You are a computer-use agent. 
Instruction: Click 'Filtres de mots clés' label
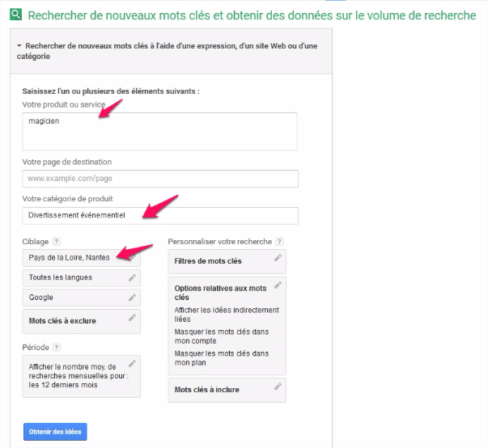208,261
